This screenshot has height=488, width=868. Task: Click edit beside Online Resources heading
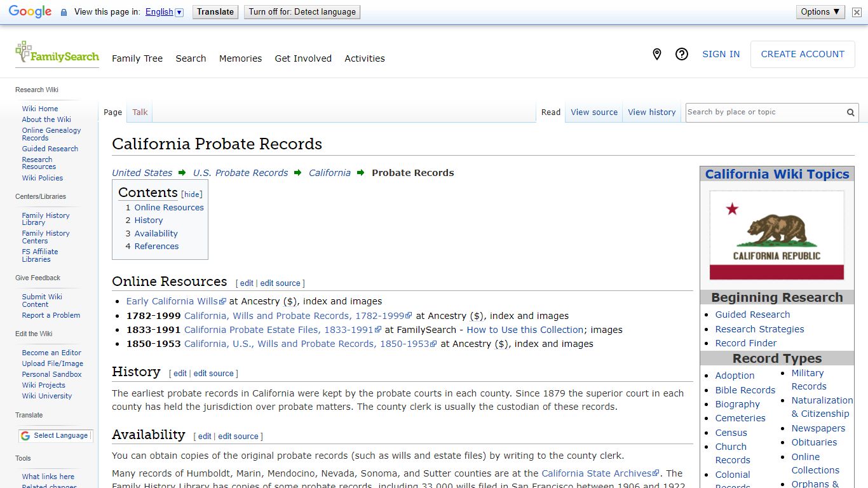coord(247,283)
